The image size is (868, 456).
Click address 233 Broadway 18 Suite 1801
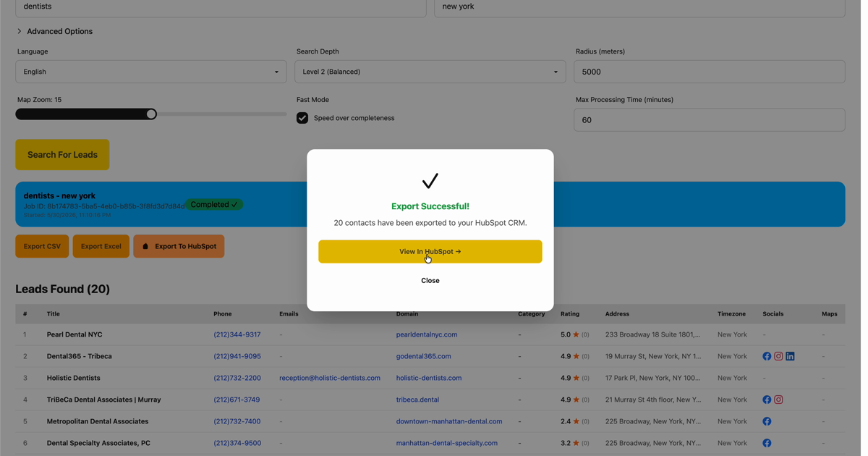click(653, 334)
